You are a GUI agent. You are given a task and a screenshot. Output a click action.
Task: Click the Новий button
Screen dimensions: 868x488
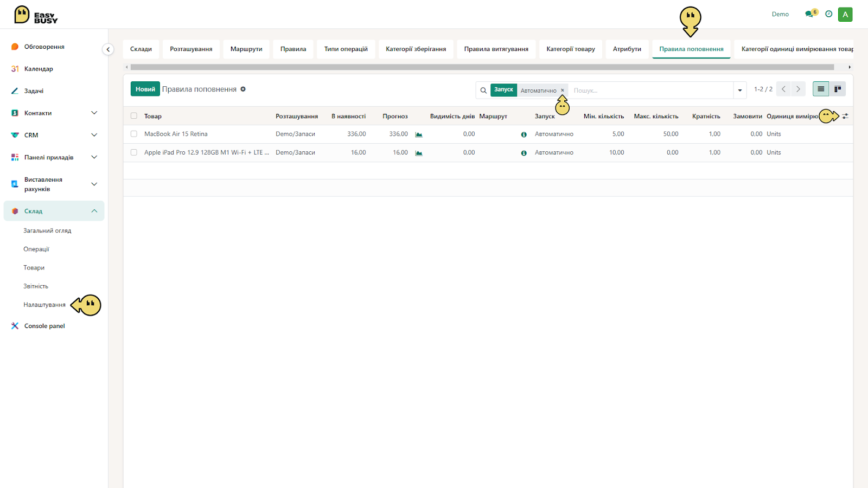pos(145,89)
